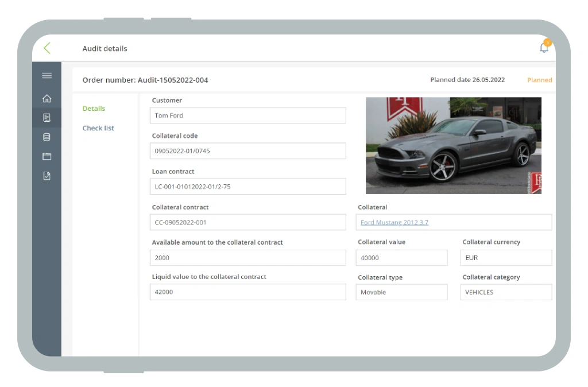Viewport: 588px width, 387px height.
Task: Click the Collateral value field showing 40000
Action: point(401,258)
